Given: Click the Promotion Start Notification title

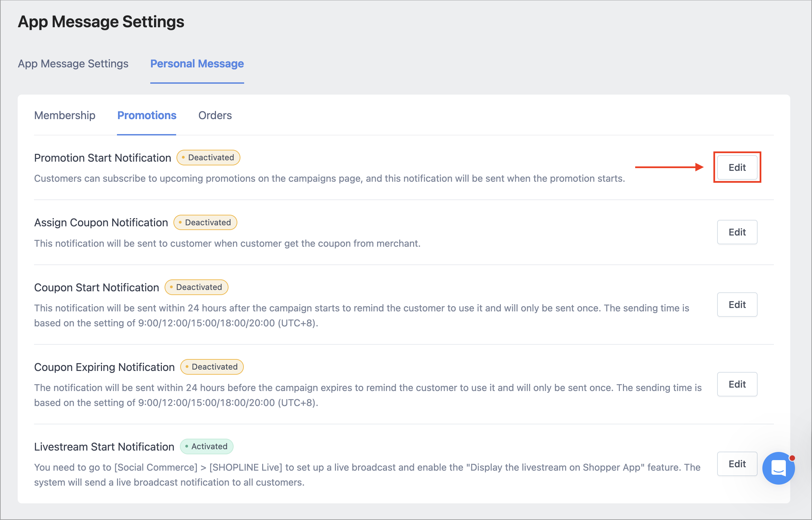Looking at the screenshot, I should pyautogui.click(x=102, y=158).
